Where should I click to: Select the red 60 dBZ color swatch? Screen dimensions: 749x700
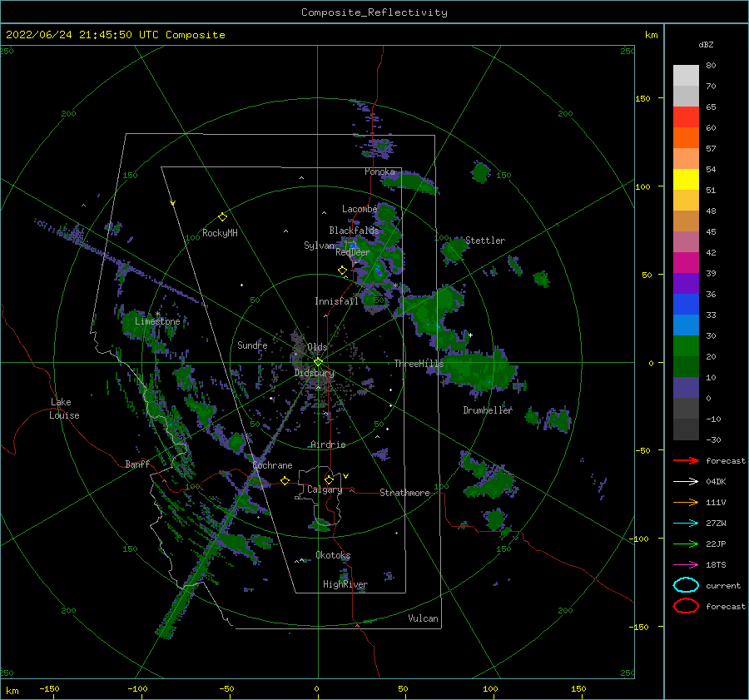(x=686, y=117)
